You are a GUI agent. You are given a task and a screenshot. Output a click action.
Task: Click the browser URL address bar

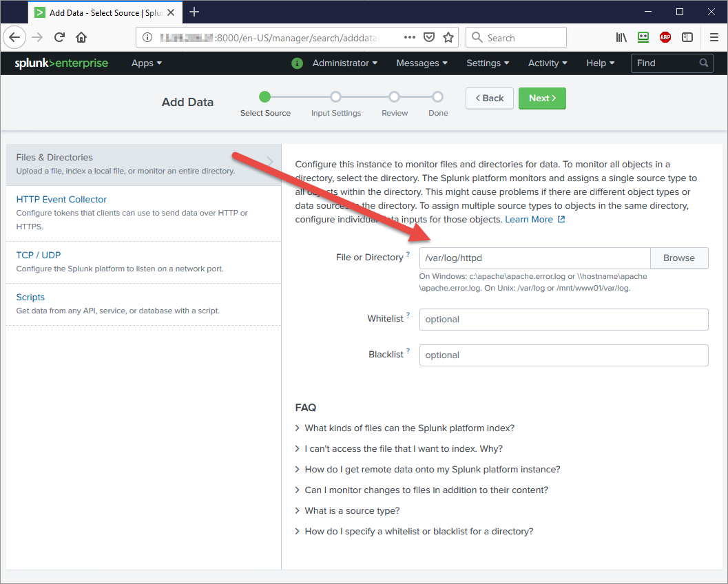click(x=297, y=38)
